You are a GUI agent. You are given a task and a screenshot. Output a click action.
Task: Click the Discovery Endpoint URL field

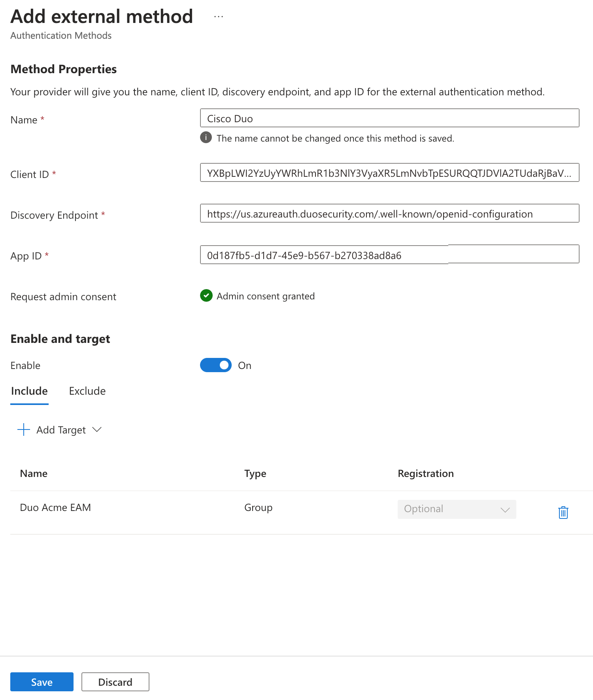[389, 214]
